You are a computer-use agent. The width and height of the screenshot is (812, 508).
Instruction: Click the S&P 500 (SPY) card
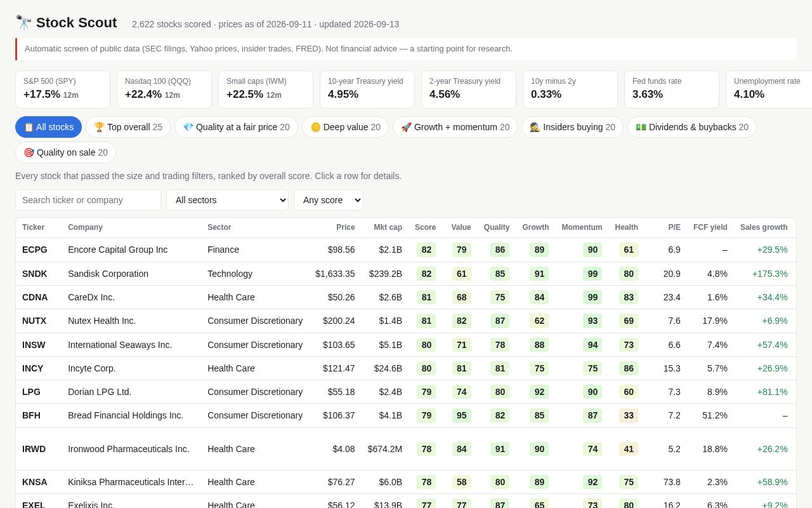point(63,90)
